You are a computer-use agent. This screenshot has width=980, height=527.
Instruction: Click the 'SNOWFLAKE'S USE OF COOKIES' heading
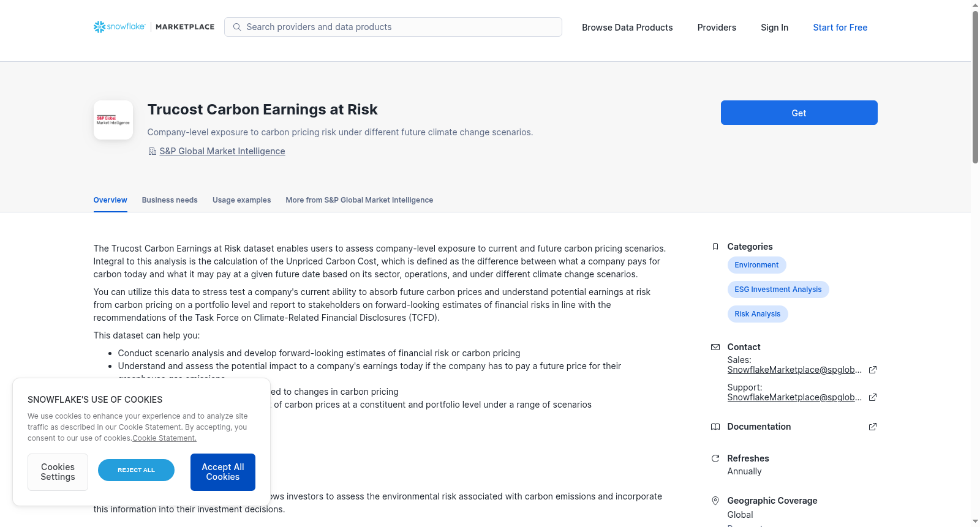[95, 400]
